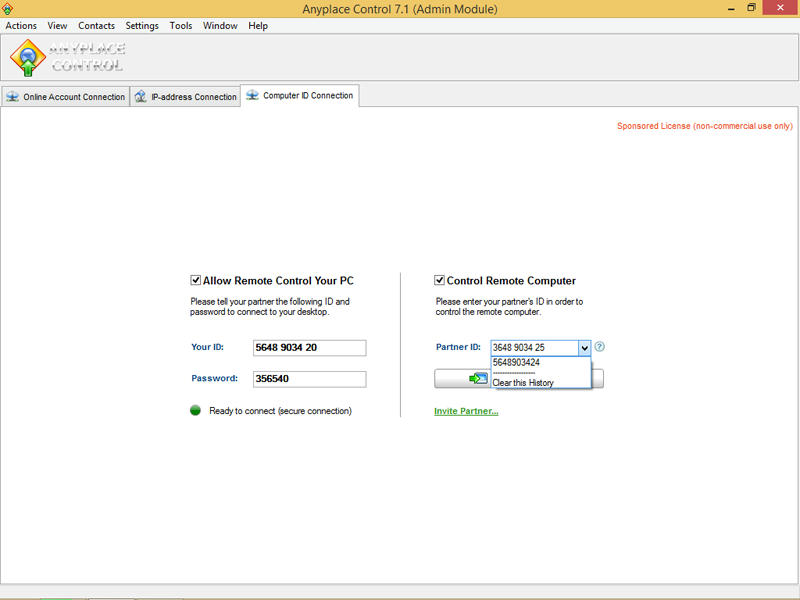Collapse the Partner ID dropdown arrow

585,348
